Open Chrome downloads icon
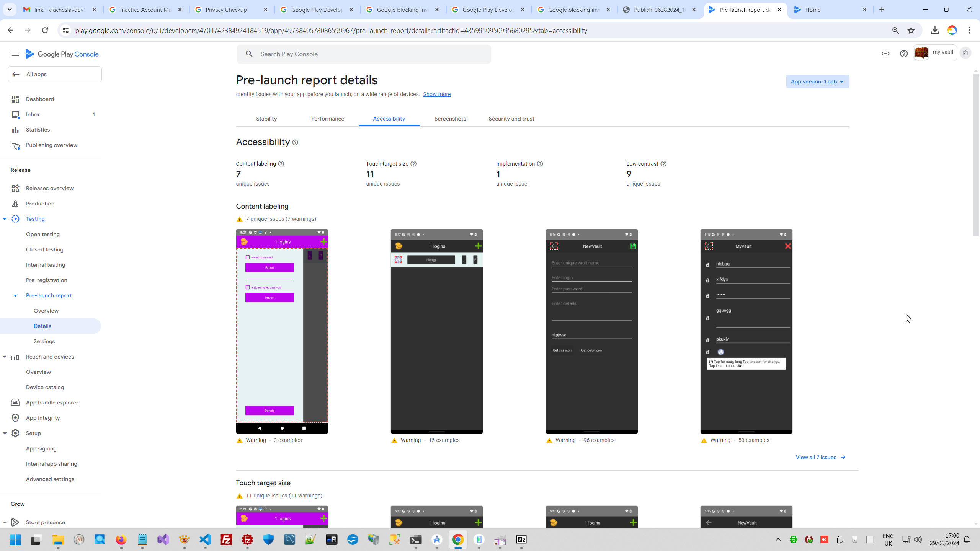This screenshot has width=980, height=551. point(935,31)
